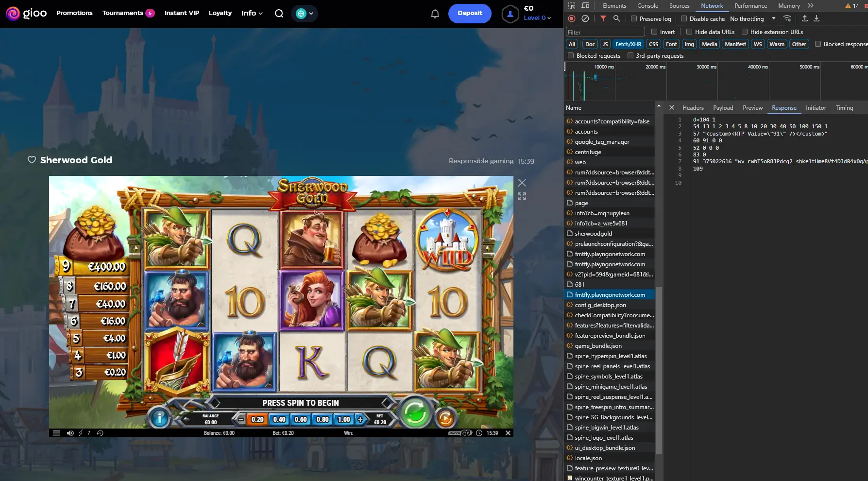Image resolution: width=868 pixels, height=481 pixels.
Task: Open the user profile avatar
Action: coord(510,14)
